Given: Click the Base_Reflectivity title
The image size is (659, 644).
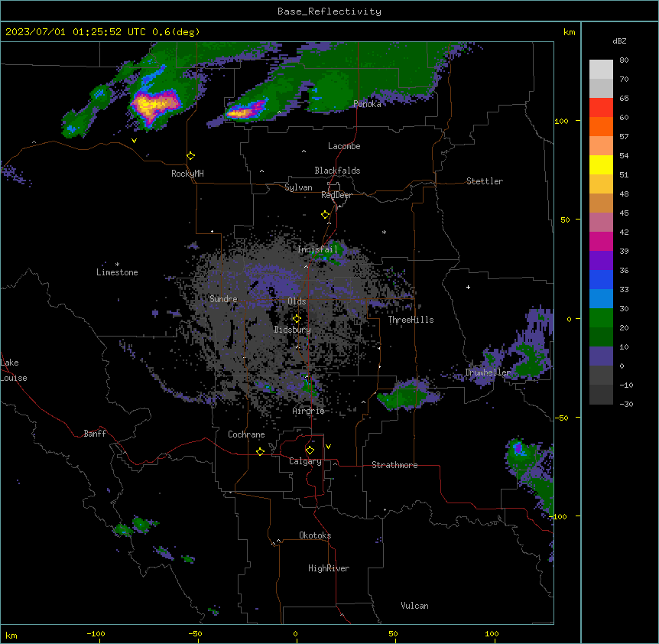Looking at the screenshot, I should [329, 11].
